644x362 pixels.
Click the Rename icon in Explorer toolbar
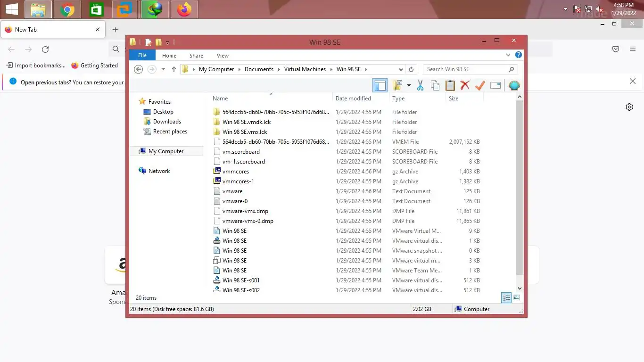coord(495,85)
